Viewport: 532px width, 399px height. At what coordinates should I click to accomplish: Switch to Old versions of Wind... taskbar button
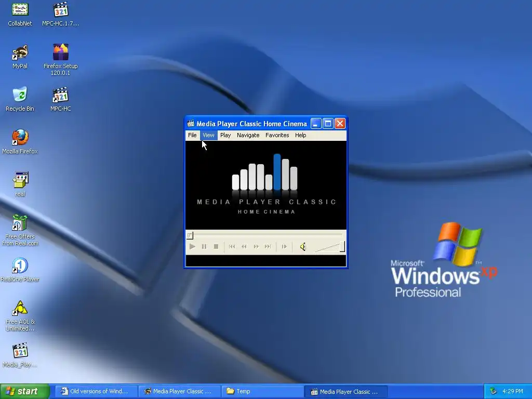(x=96, y=391)
